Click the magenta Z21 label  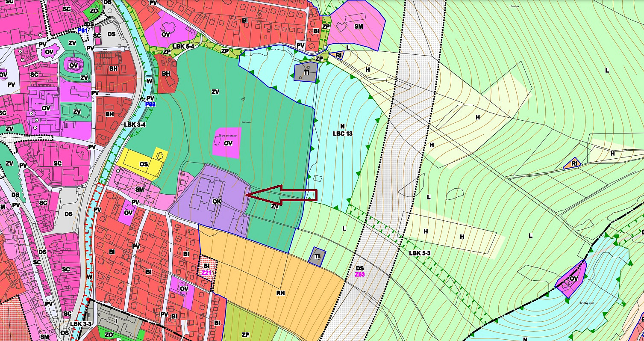point(206,273)
